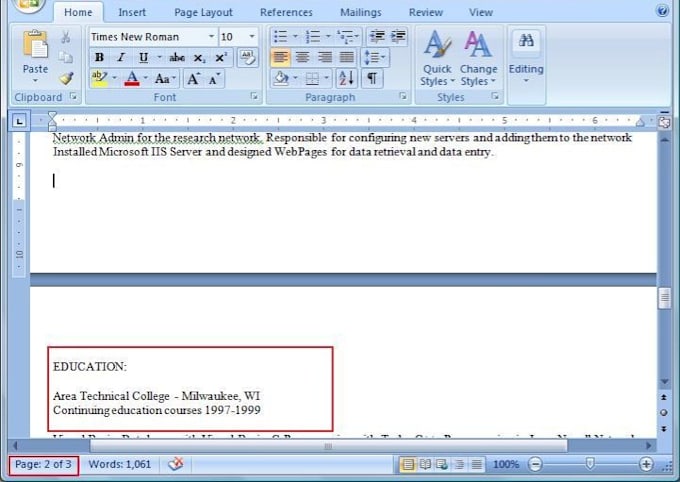The width and height of the screenshot is (680, 482).
Task: Click the zoom slider handle
Action: point(590,464)
